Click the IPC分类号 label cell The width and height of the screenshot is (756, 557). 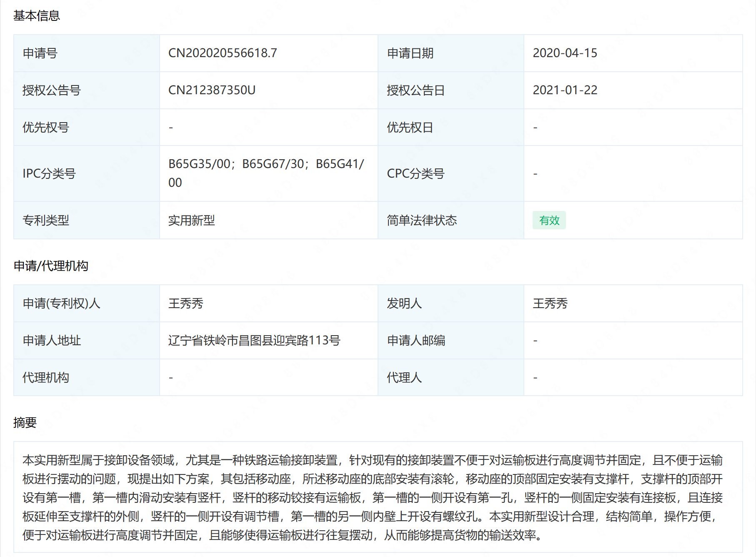(x=87, y=173)
